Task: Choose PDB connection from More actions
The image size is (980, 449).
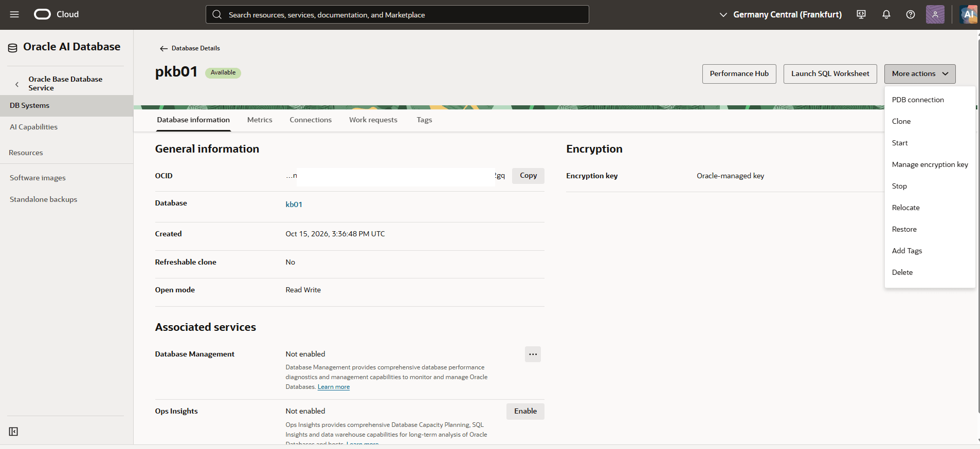Action: pyautogui.click(x=930, y=100)
